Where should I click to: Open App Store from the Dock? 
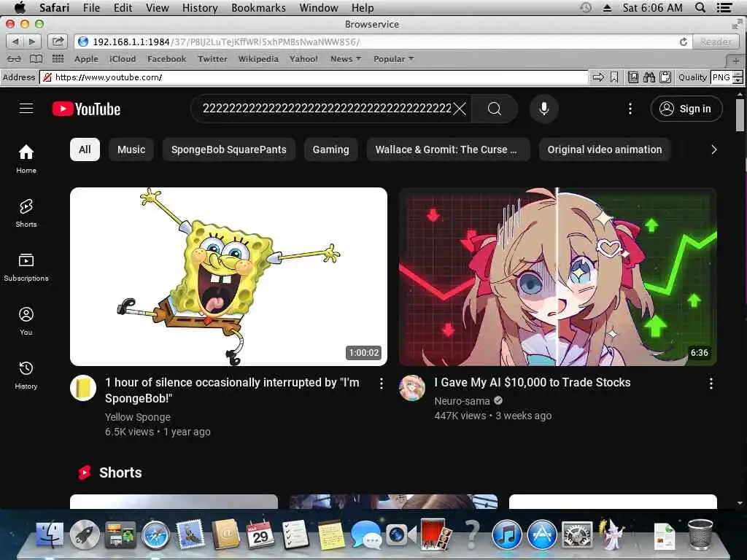click(x=542, y=534)
